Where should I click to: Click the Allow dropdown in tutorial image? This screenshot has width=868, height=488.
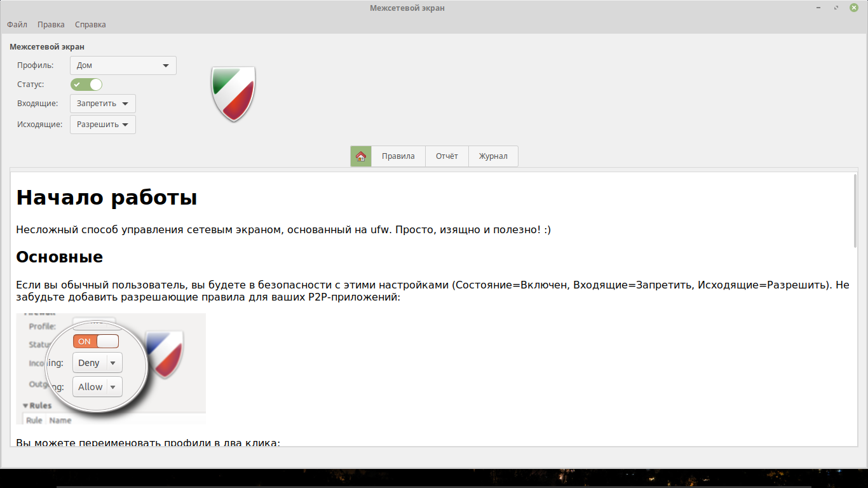pos(97,387)
